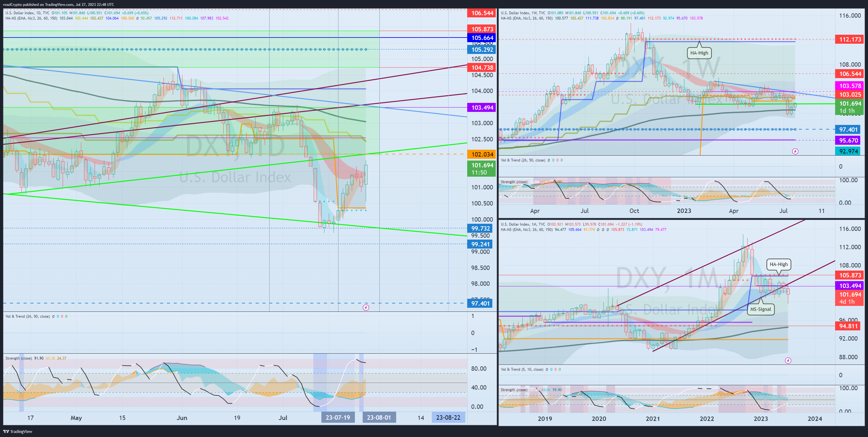The image size is (868, 437).
Task: Click the magenta 103.578 price label
Action: [849, 86]
